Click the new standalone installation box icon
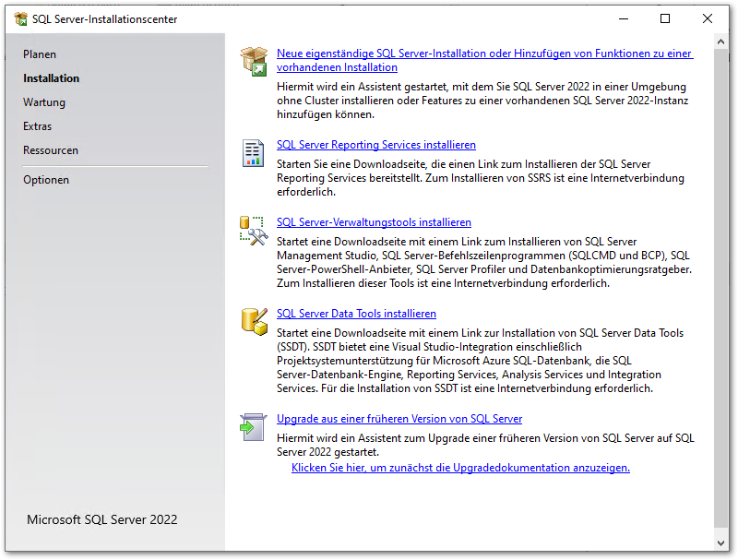Screen dimensions: 738x560 (253, 62)
